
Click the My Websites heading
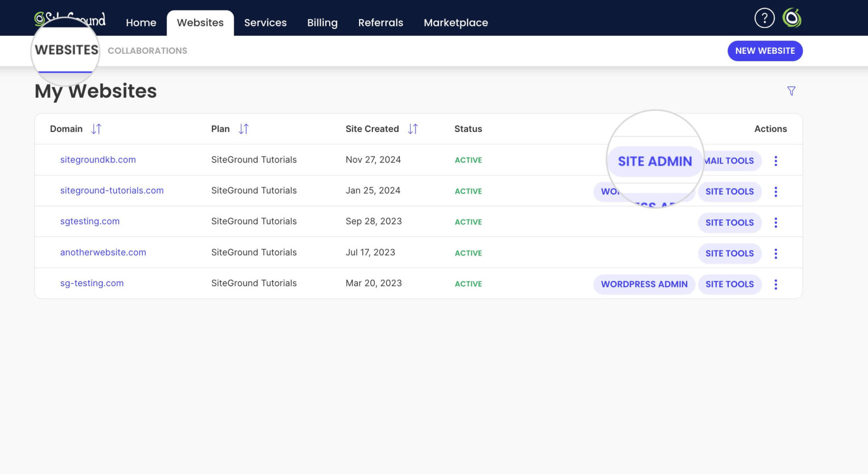pyautogui.click(x=95, y=91)
